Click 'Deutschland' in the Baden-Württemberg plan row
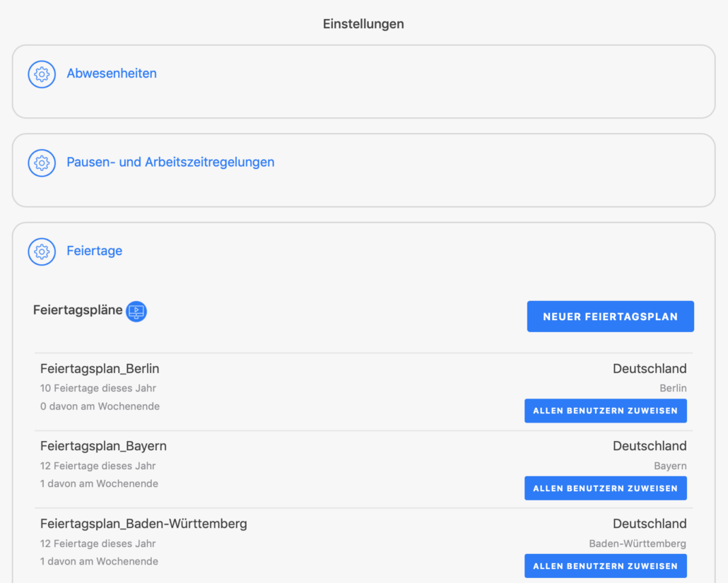728x583 pixels. pos(650,524)
